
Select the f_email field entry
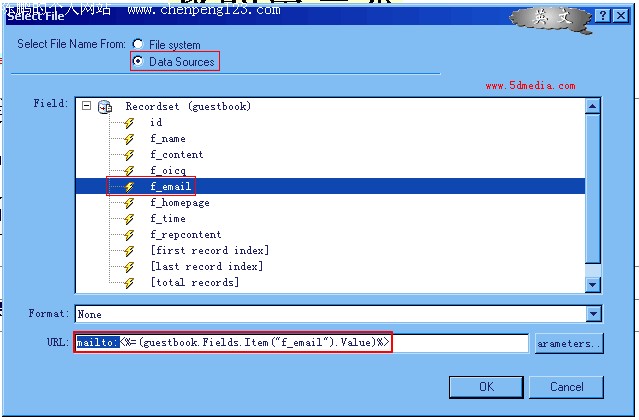(x=170, y=187)
